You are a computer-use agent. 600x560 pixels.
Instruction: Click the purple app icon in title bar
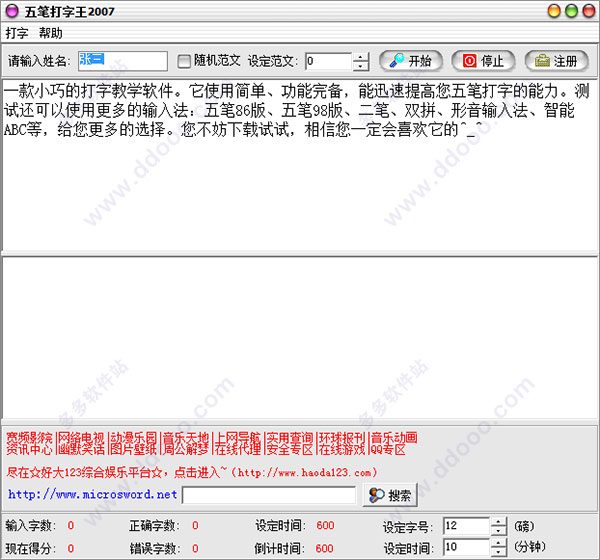coord(12,11)
